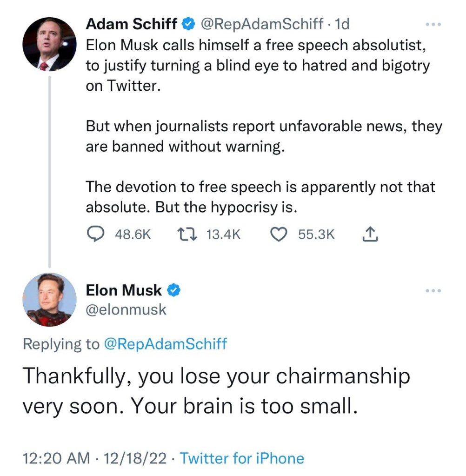Open Elon Musk's profile avatar

pyautogui.click(x=49, y=300)
